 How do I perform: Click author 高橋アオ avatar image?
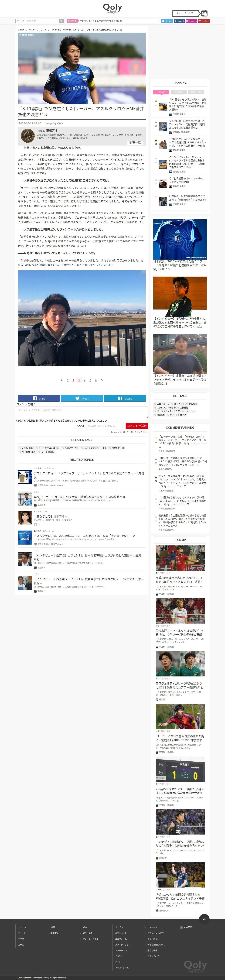pos(28,135)
